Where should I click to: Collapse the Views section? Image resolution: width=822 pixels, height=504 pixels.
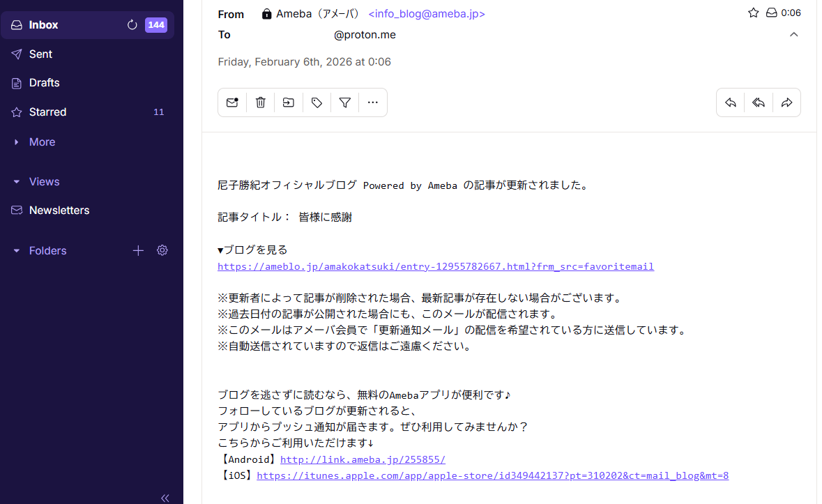17,182
